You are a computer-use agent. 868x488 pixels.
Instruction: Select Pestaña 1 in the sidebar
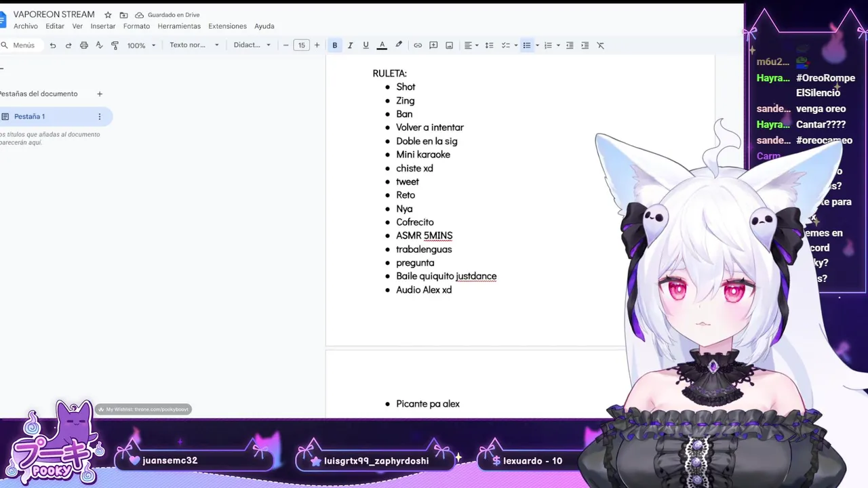click(x=56, y=117)
